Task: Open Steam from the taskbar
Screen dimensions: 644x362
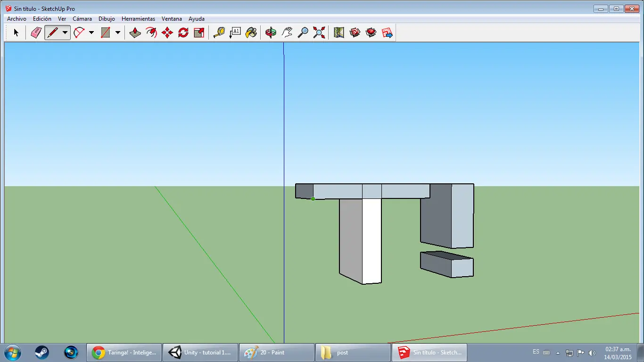Action: 42,352
